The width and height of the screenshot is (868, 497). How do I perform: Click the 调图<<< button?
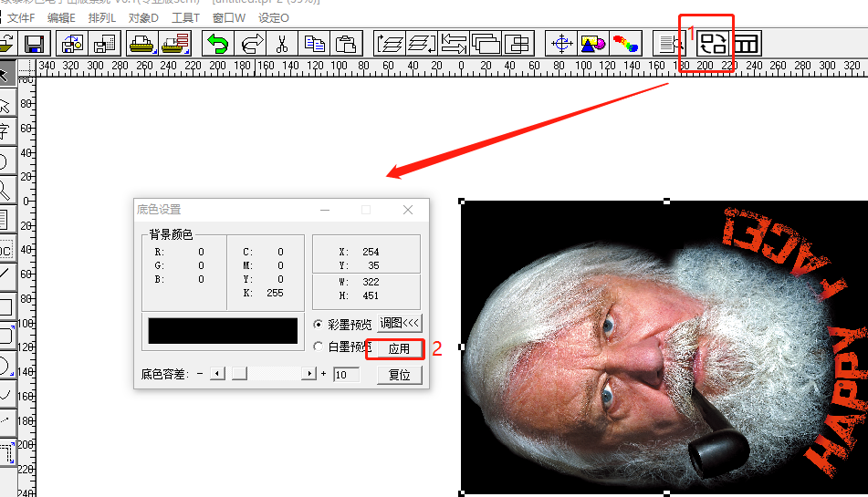pos(399,323)
